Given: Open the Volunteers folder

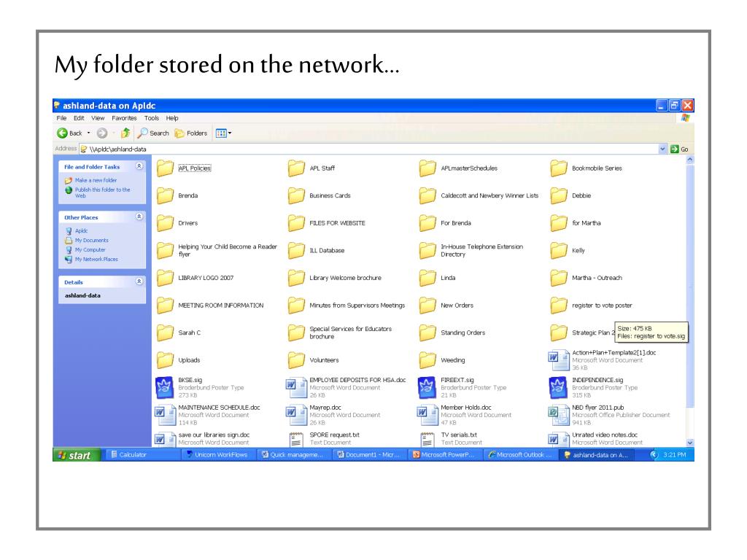Looking at the screenshot, I should (x=314, y=360).
